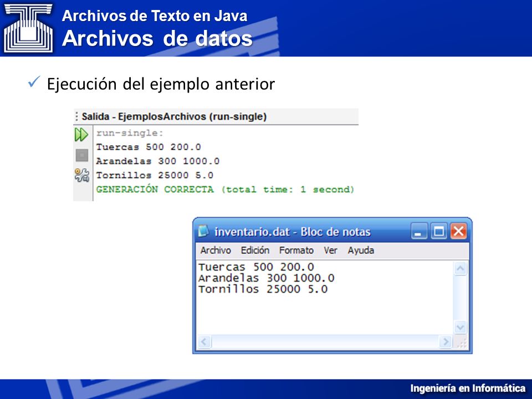Open the Ayuda menu in Bloc de notas

pos(361,250)
